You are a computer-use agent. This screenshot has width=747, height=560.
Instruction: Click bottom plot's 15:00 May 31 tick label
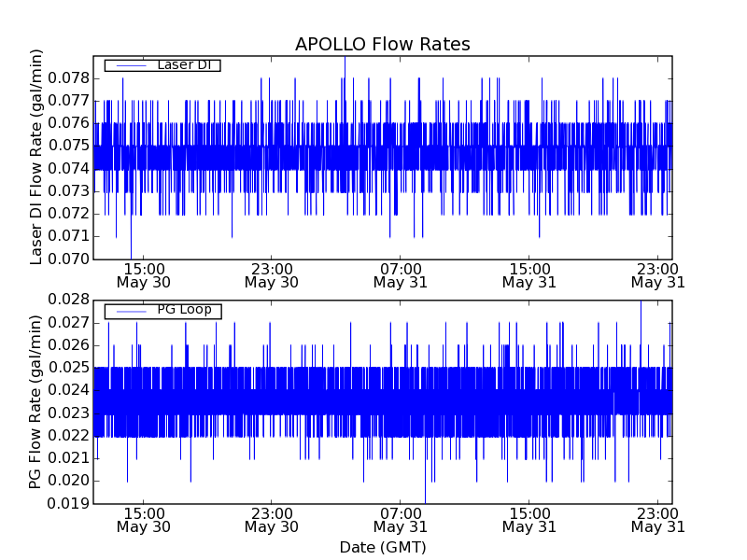529,519
